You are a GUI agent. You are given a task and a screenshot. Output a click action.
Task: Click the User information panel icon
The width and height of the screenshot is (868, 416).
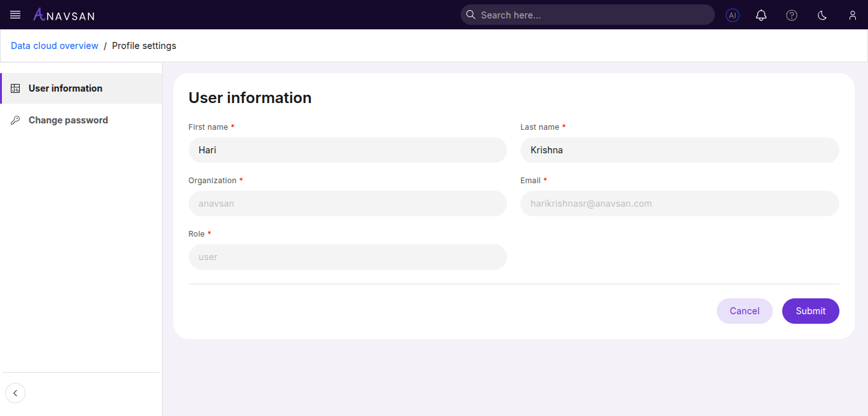(15, 88)
